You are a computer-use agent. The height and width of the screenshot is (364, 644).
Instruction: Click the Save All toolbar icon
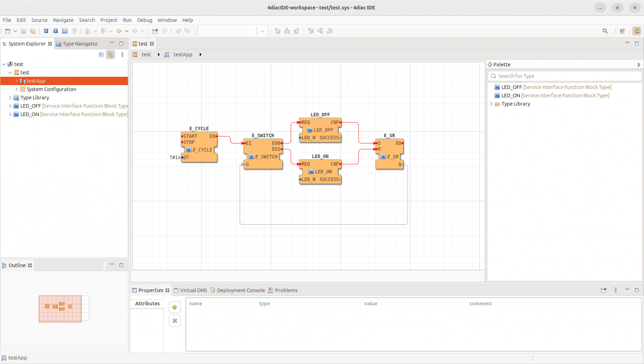33,31
